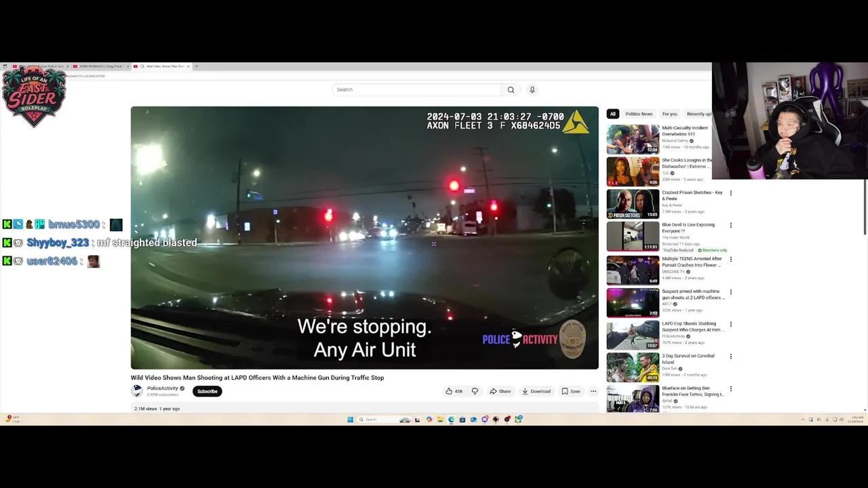The width and height of the screenshot is (868, 488).
Task: Open Multi-Casualty Incident Overwhelms 911 thumbnail
Action: tap(633, 139)
